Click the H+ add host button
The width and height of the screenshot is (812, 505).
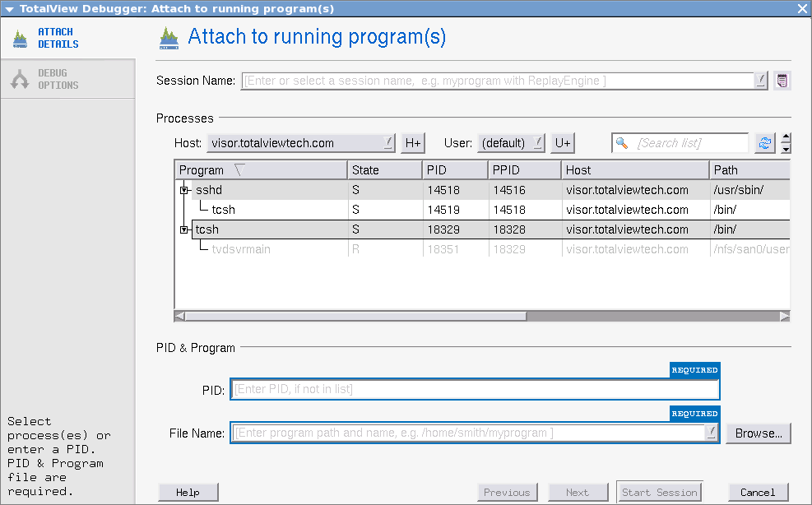click(412, 143)
